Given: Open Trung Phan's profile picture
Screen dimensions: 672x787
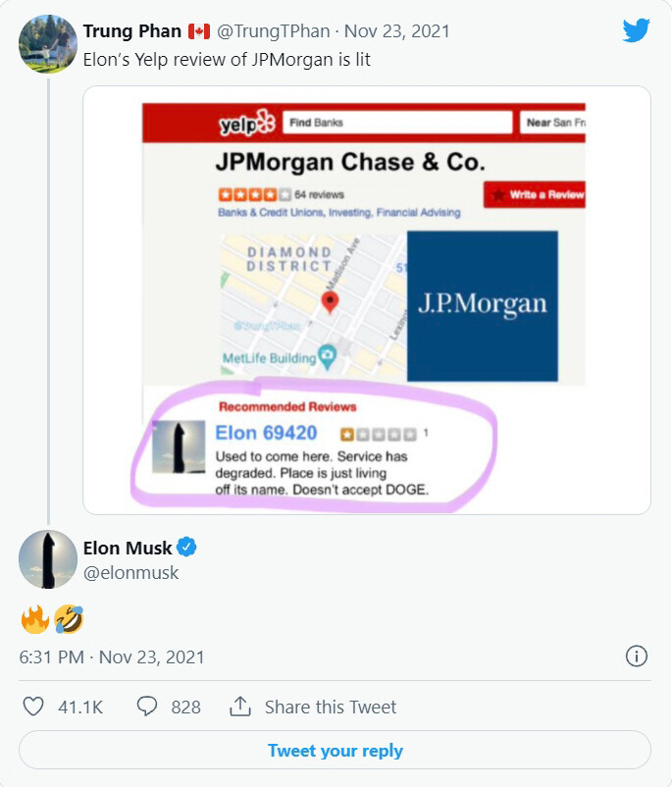Looking at the screenshot, I should click(x=48, y=44).
